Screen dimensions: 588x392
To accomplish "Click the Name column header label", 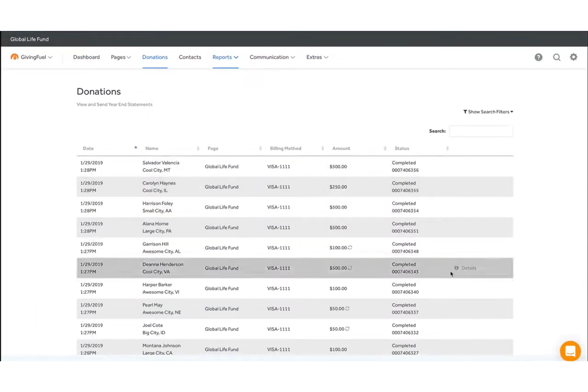I will click(x=152, y=149).
